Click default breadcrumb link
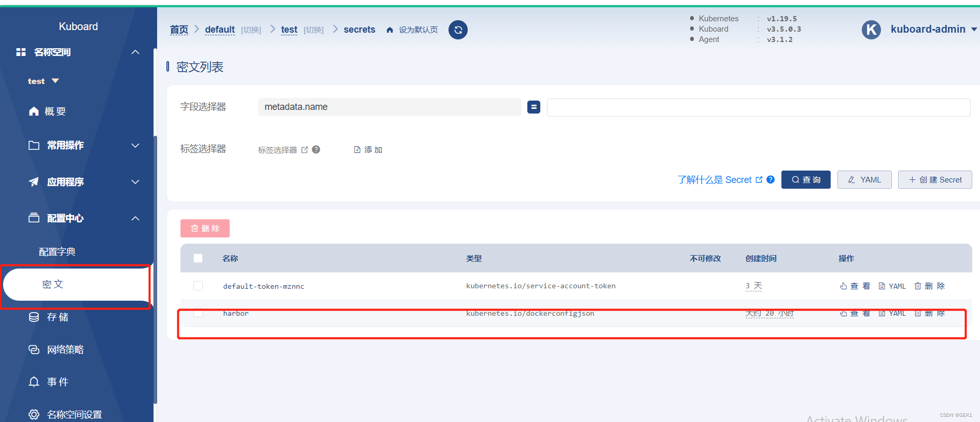The width and height of the screenshot is (980, 422). pyautogui.click(x=220, y=30)
